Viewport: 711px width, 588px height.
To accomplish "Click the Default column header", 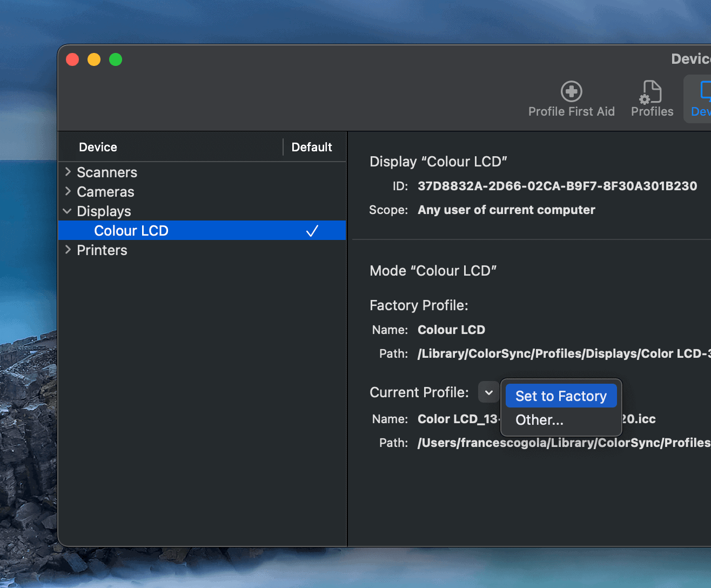I will pyautogui.click(x=312, y=147).
